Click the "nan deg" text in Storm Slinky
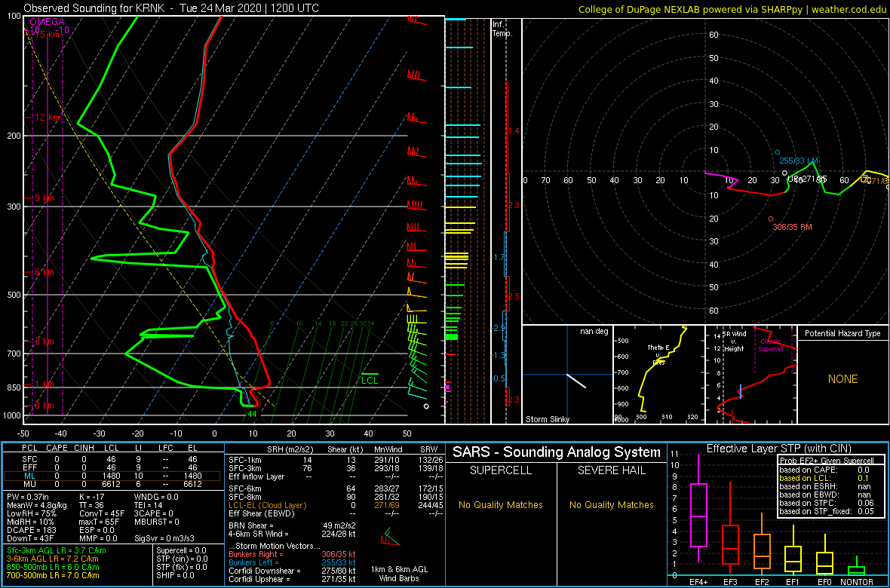The width and height of the screenshot is (890, 588). pos(594,332)
